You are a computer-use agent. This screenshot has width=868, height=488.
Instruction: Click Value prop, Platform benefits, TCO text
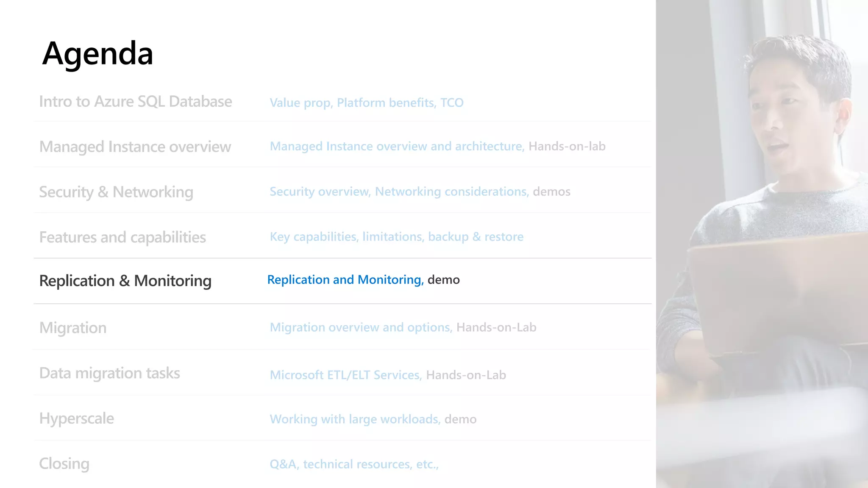click(x=367, y=103)
